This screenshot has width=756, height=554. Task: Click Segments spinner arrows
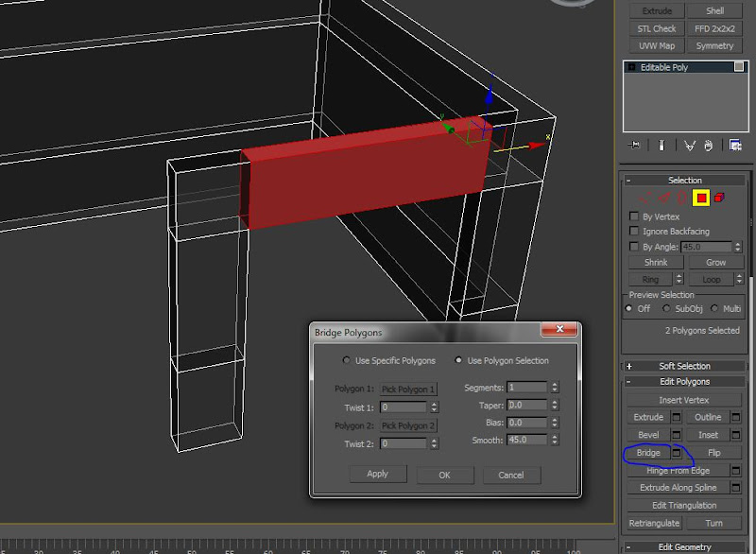coord(555,388)
